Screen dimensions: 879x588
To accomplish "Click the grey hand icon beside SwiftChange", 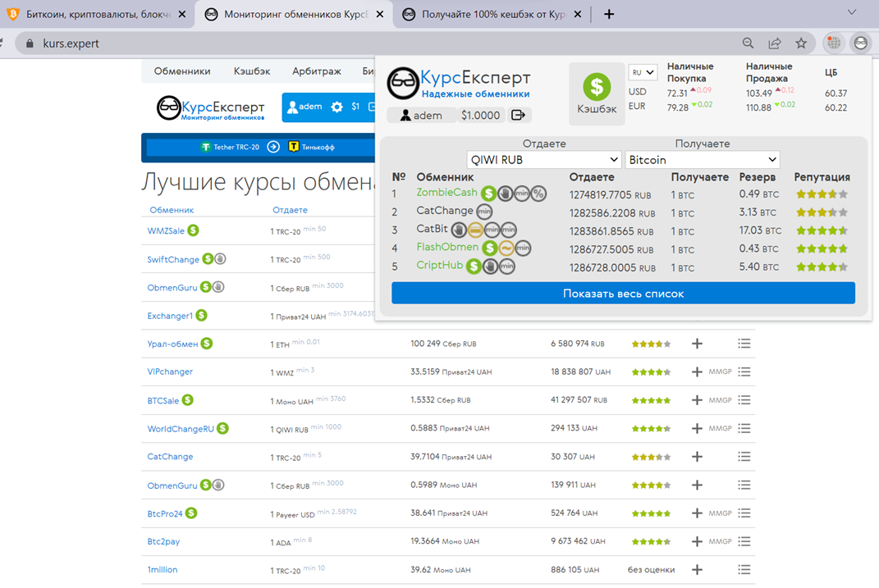I will click(x=220, y=258).
